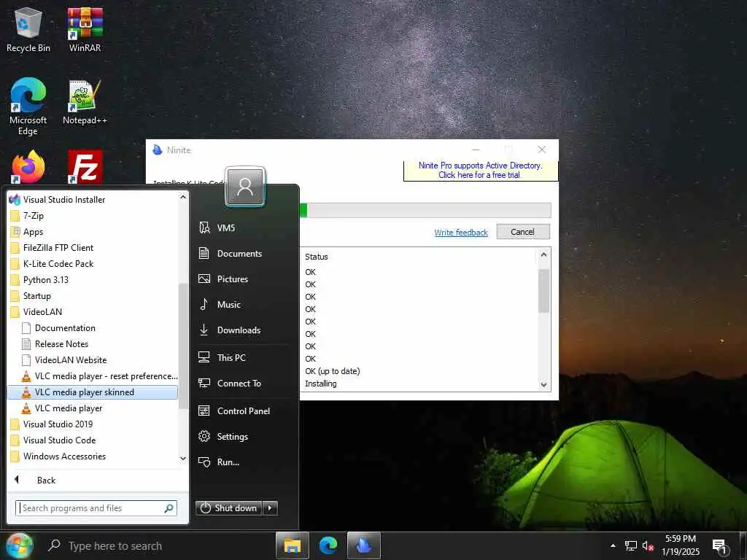
Task: Click the muted volume tray icon
Action: point(648,545)
